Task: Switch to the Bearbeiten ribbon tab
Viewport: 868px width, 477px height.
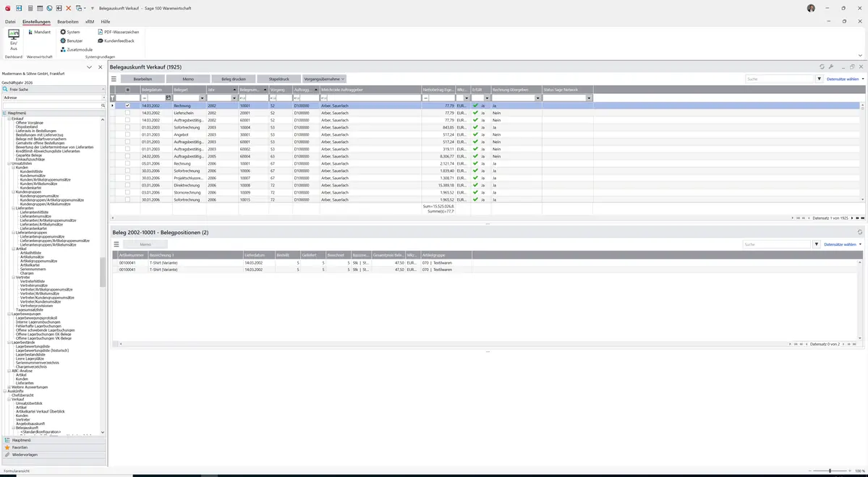Action: click(68, 22)
